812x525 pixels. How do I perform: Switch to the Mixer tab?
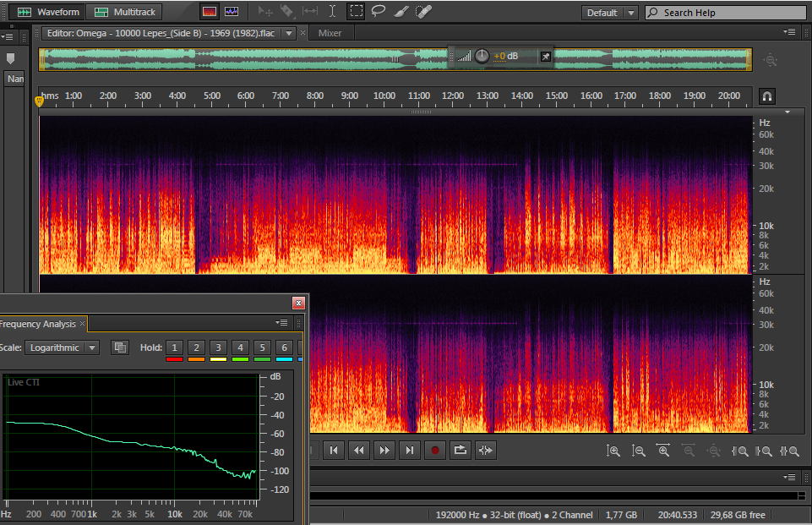point(330,33)
